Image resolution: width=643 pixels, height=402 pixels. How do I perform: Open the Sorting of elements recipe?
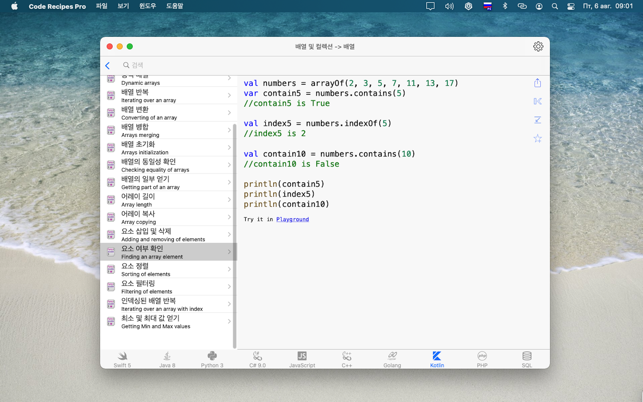168,269
